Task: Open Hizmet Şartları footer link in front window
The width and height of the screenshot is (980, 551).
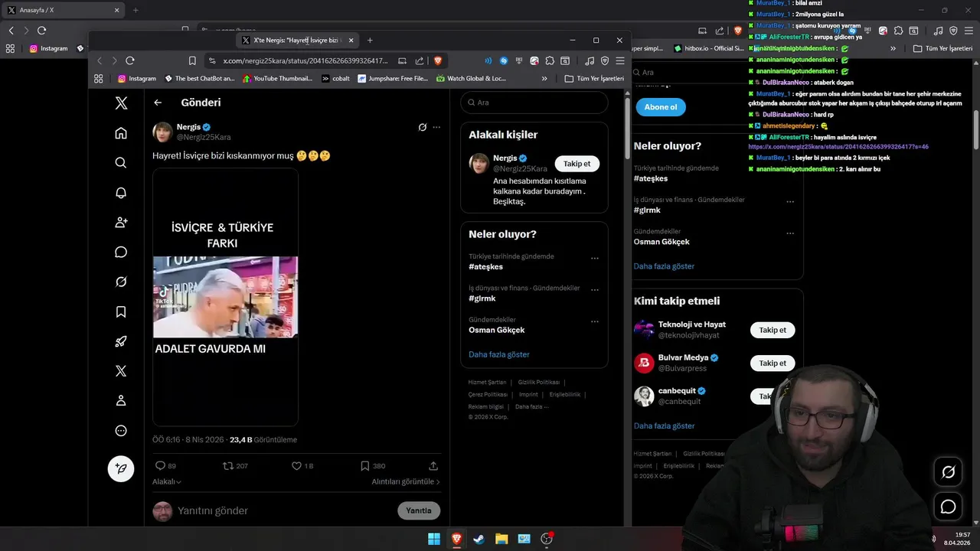Action: [x=487, y=382]
